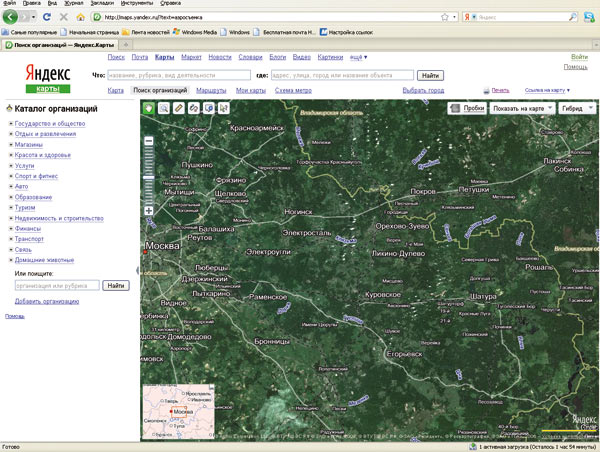Click the Войти login link
600x452 pixels.
(579, 57)
